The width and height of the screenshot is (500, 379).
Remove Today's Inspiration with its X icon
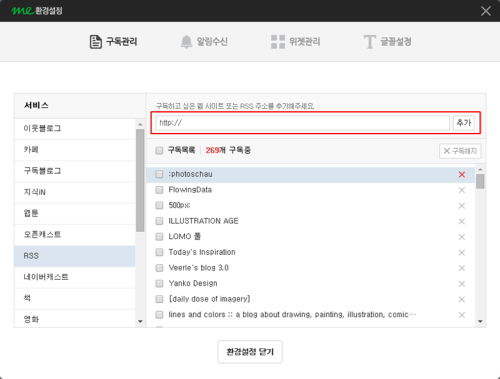tap(462, 253)
